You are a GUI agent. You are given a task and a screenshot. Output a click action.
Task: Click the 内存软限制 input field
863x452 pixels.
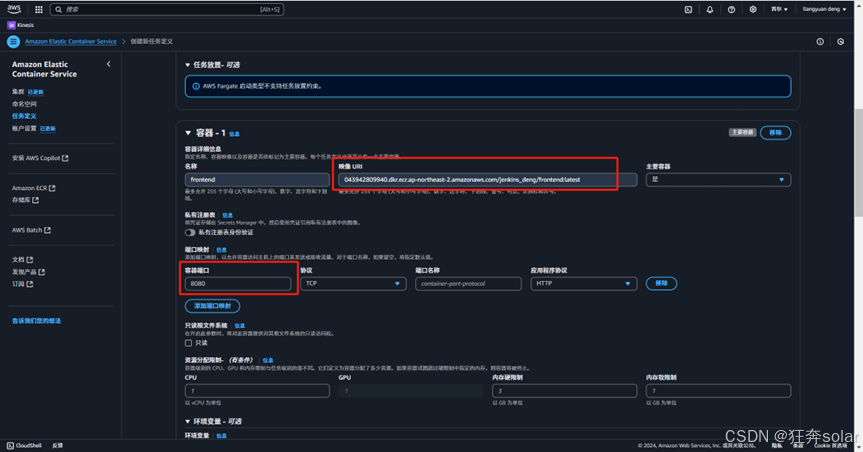coord(718,391)
